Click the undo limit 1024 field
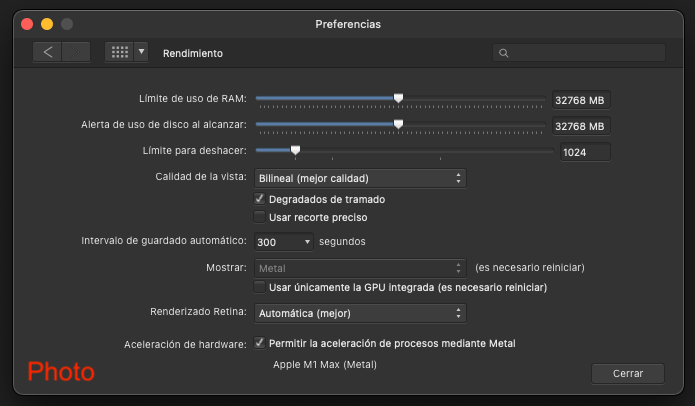Image resolution: width=695 pixels, height=406 pixels. (585, 152)
